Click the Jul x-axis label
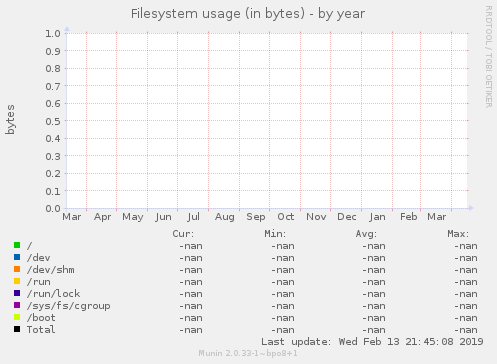Image resolution: width=497 pixels, height=364 pixels. tap(194, 217)
